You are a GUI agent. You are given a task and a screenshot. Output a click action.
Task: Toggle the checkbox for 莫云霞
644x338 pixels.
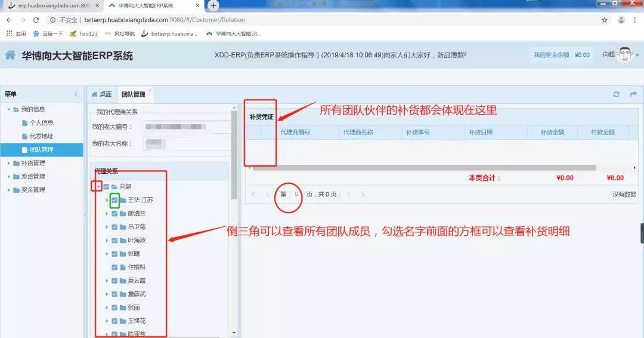pos(114,281)
